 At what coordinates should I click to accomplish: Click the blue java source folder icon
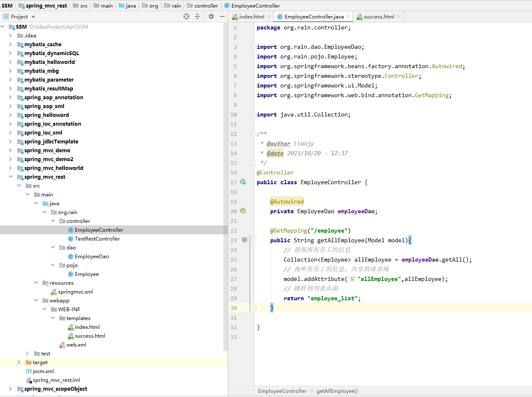point(45,204)
